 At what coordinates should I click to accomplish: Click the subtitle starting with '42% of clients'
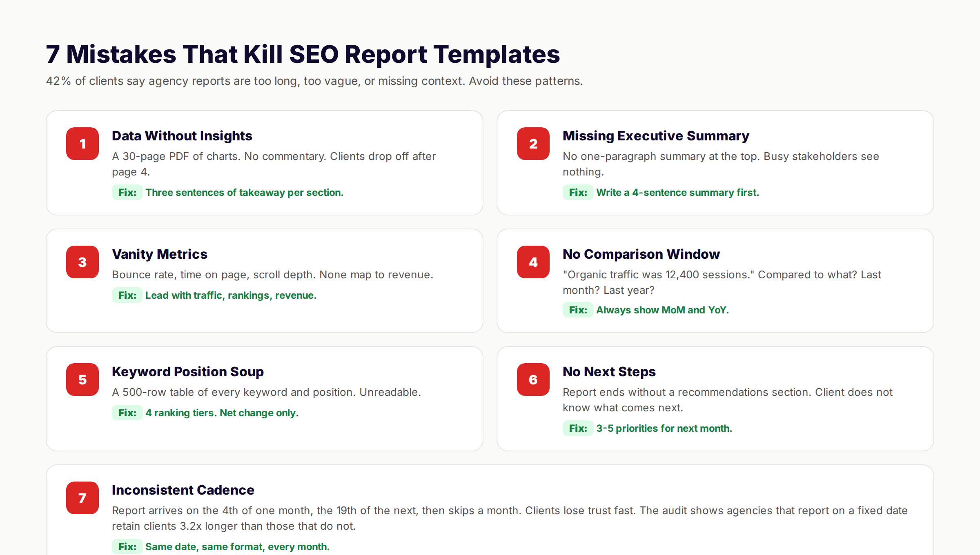314,81
